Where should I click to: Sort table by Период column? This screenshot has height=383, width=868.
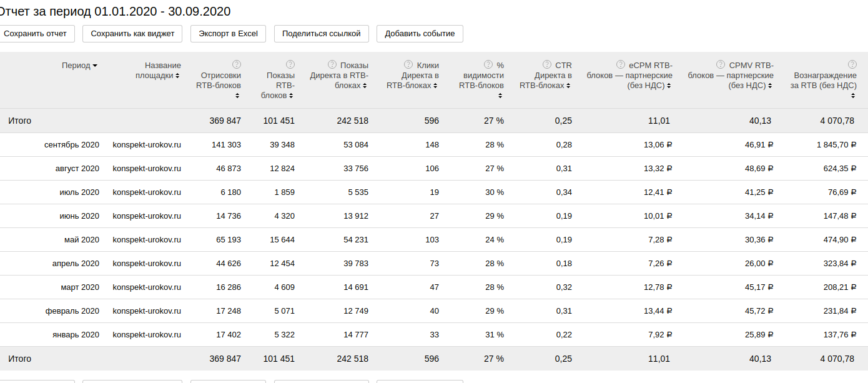[x=79, y=66]
